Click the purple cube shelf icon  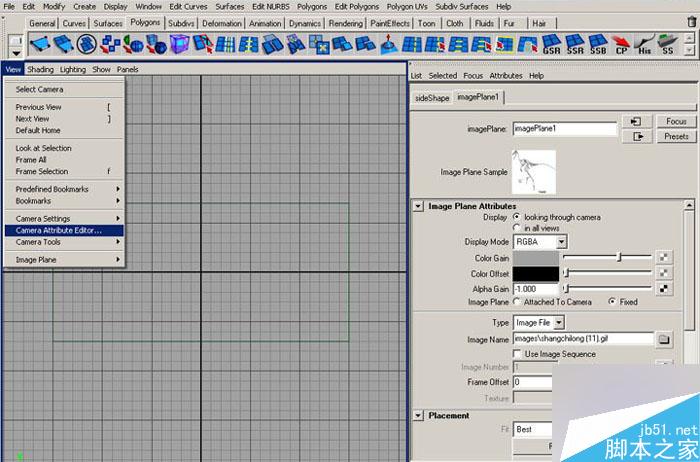(x=179, y=45)
